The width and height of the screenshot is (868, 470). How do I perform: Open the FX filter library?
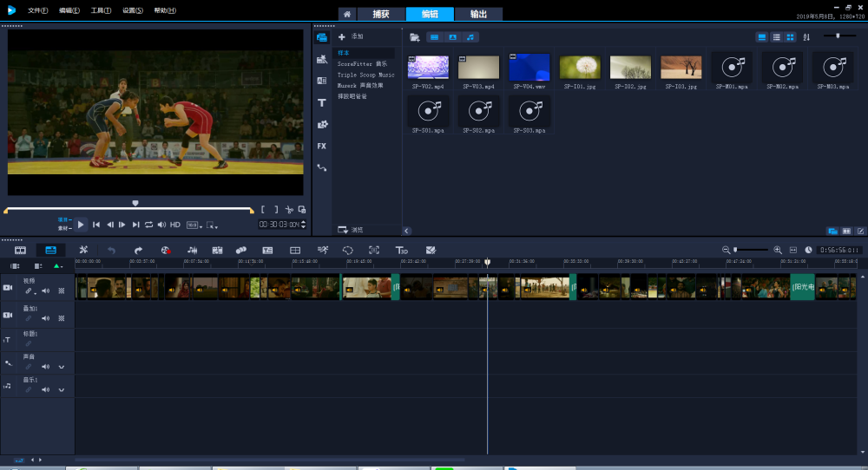click(x=322, y=146)
